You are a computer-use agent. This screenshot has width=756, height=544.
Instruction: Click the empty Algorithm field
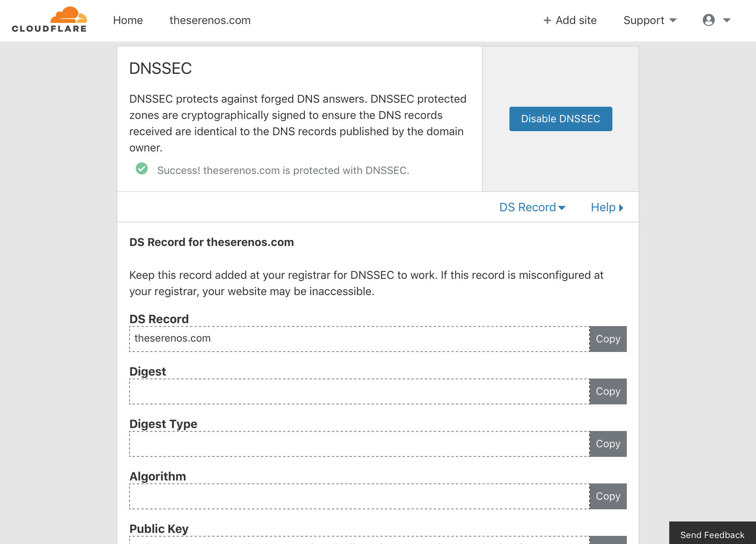[x=359, y=496]
